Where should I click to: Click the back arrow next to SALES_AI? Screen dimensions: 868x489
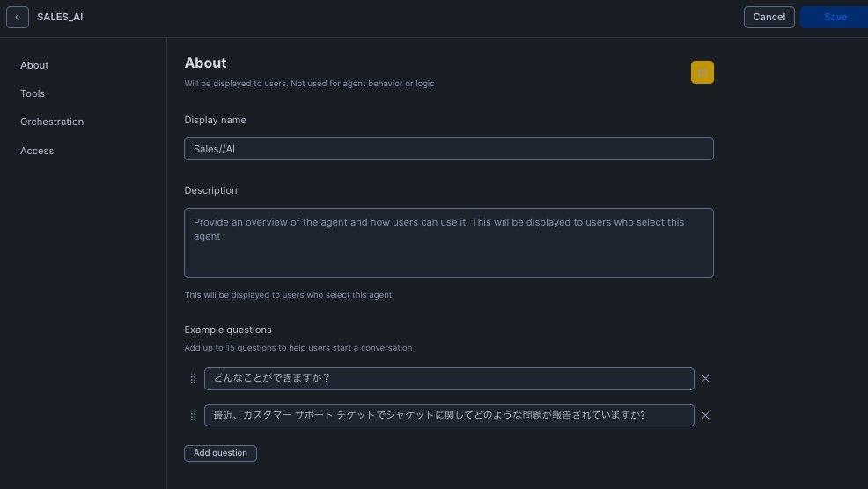point(17,17)
